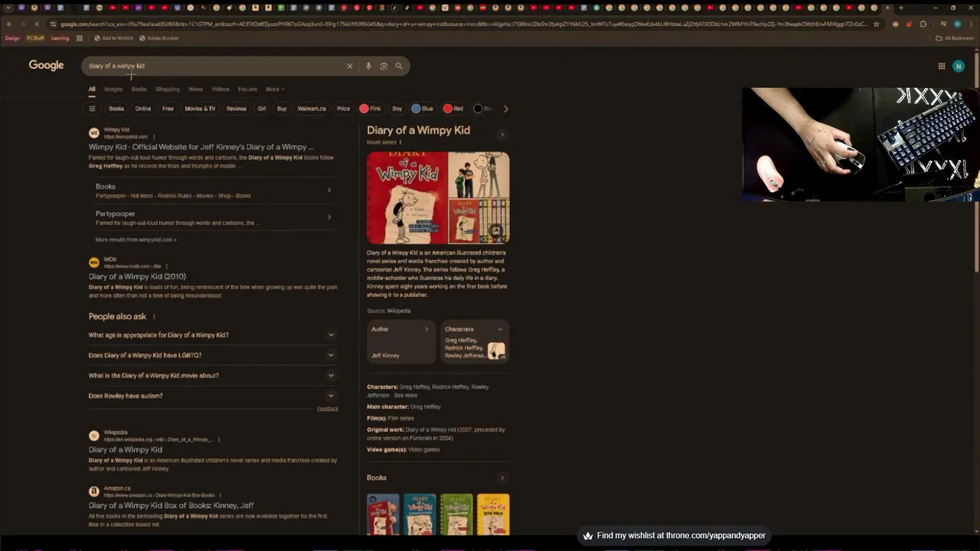The image size is (980, 551).
Task: Open the search filter tools icon
Action: 92,109
